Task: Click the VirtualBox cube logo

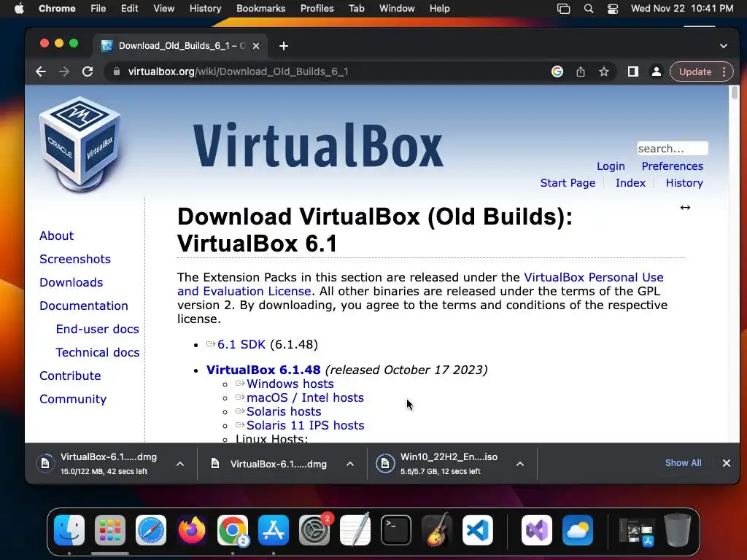Action: coord(80,144)
